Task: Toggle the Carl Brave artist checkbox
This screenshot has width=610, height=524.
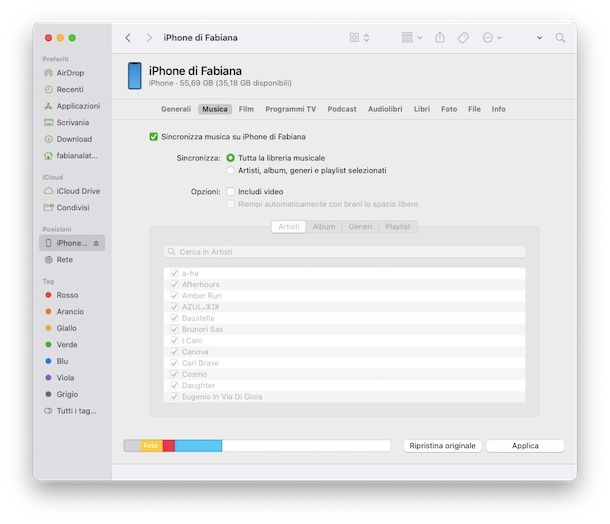Action: [174, 363]
